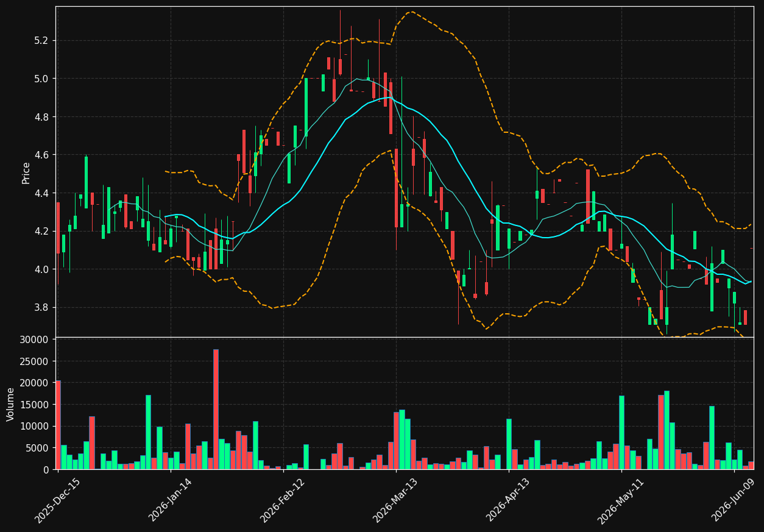This screenshot has width=764, height=532.
Task: Click the 3.8 price tick label
Action: click(41, 307)
